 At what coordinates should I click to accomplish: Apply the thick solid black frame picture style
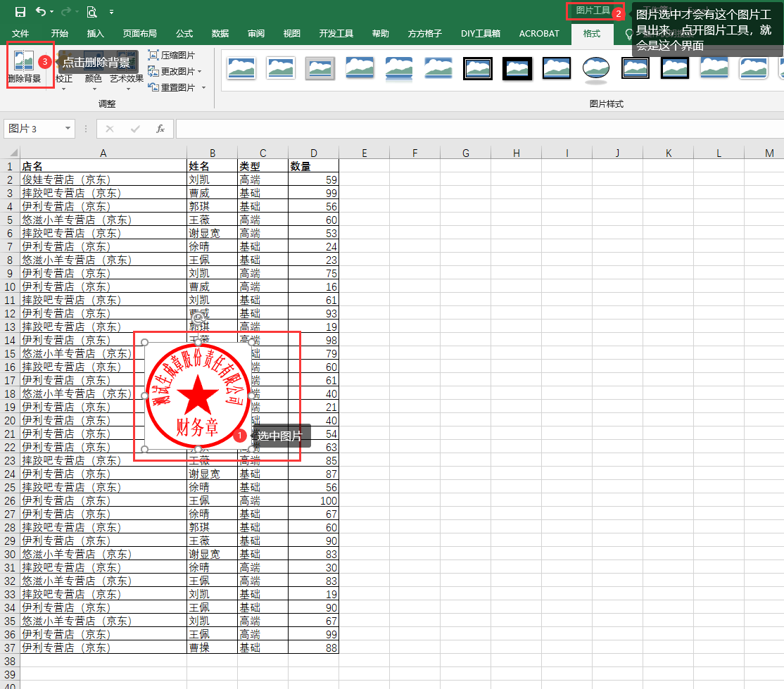(517, 68)
